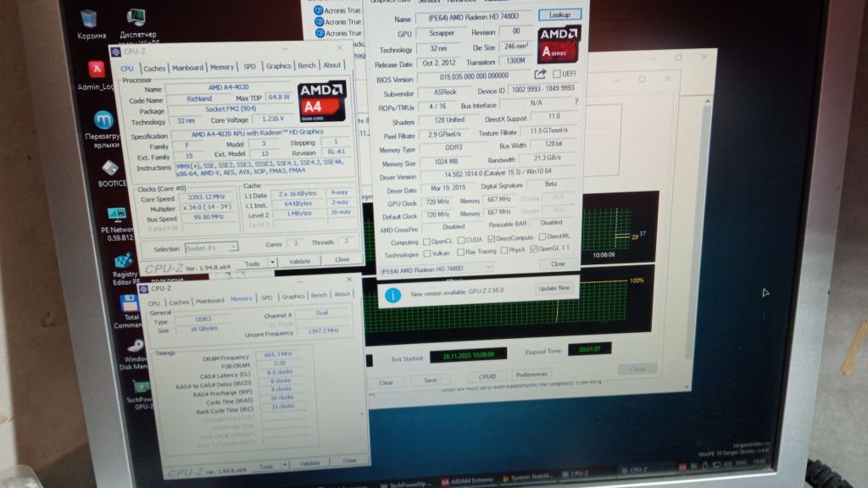
Task: Toggle the Ray Tracing checkbox
Action: point(460,252)
